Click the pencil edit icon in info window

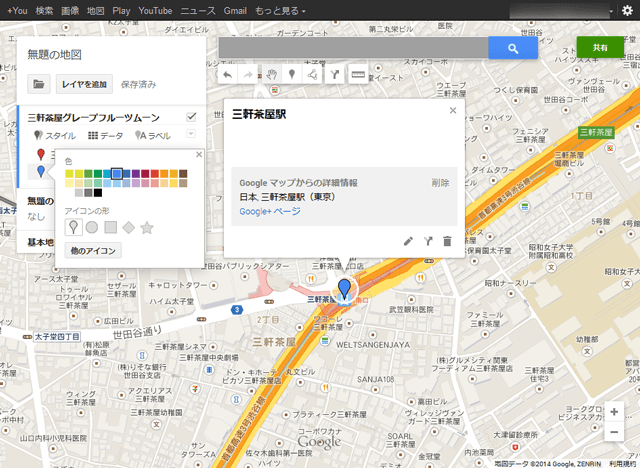pyautogui.click(x=408, y=241)
